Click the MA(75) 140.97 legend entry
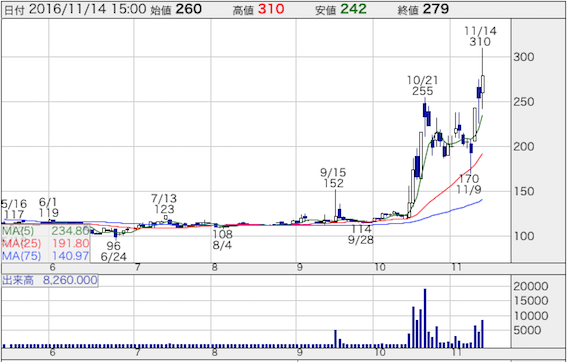 (x=46, y=256)
